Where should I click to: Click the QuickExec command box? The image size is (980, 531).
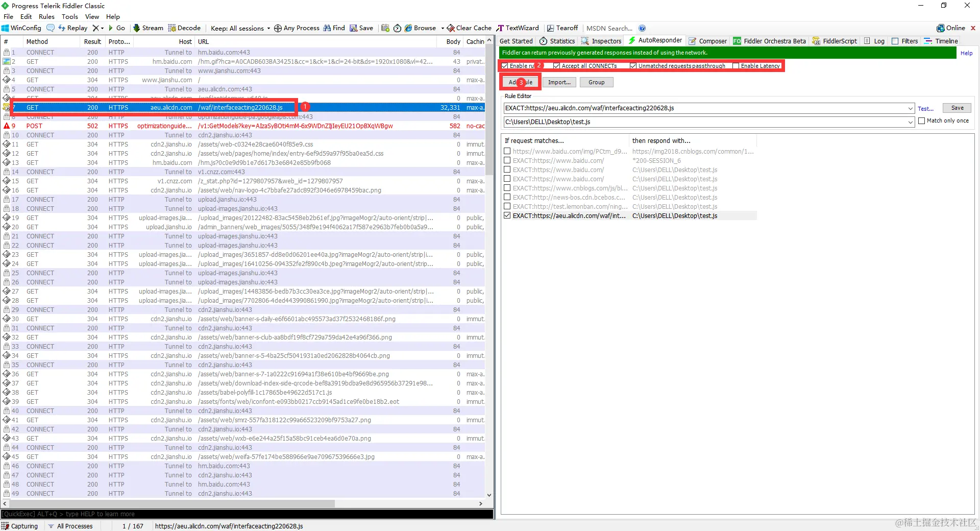click(247, 514)
